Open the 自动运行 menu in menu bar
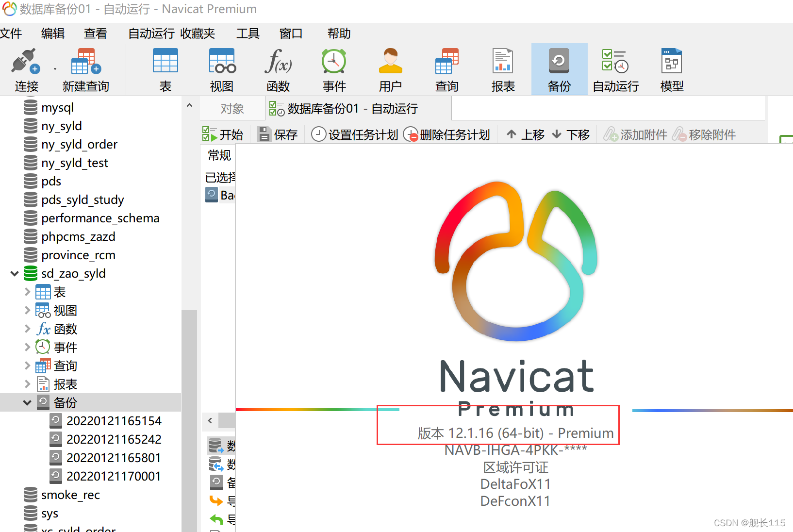The image size is (793, 532). pos(151,33)
